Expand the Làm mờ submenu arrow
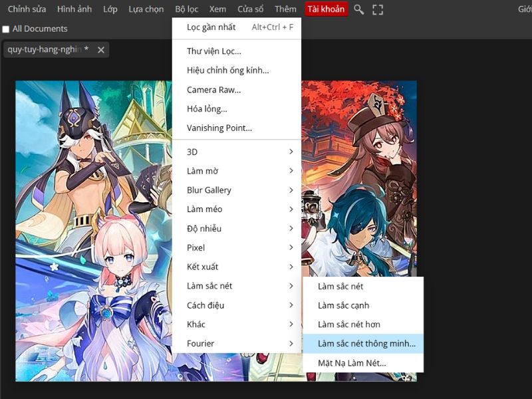The image size is (532, 399). (x=291, y=171)
